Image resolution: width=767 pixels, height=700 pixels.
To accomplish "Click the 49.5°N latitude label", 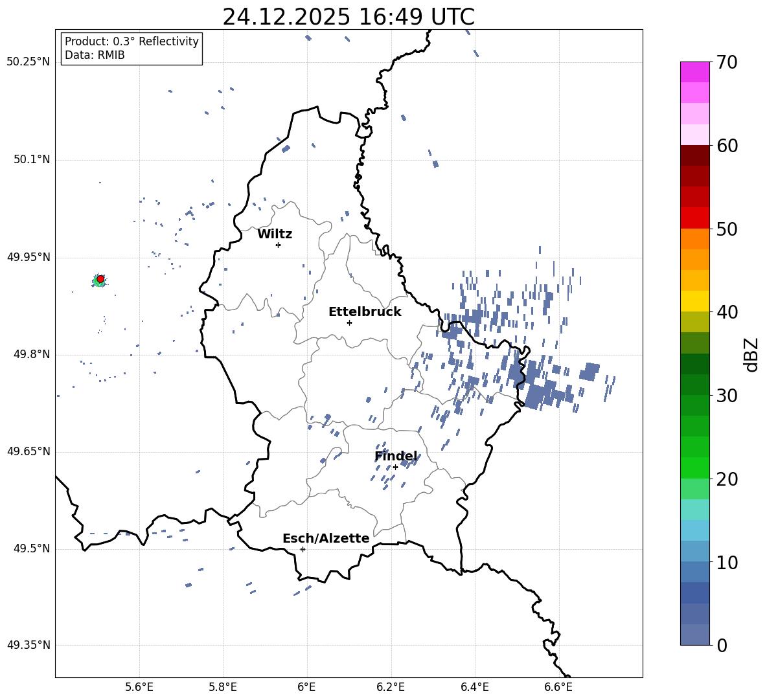I will point(32,549).
